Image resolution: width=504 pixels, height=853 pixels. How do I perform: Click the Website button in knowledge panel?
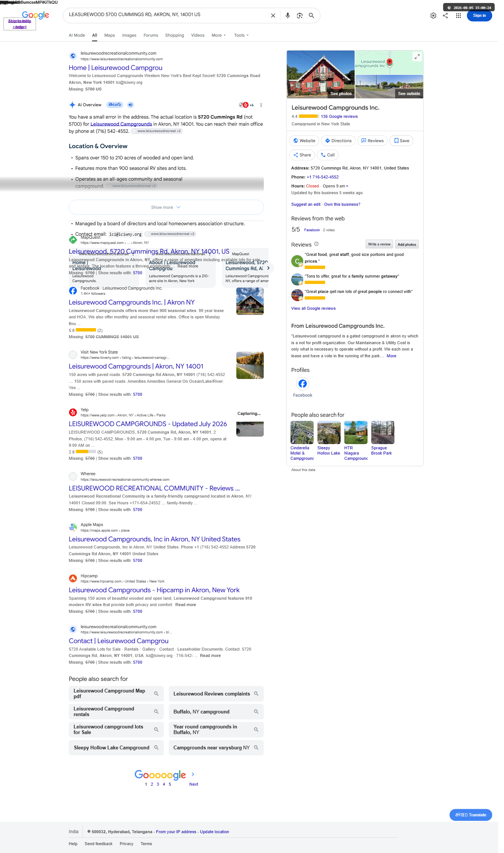pyautogui.click(x=304, y=141)
